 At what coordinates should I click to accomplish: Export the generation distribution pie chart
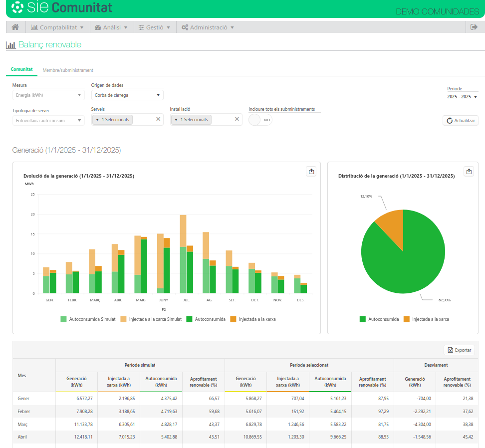(x=469, y=171)
